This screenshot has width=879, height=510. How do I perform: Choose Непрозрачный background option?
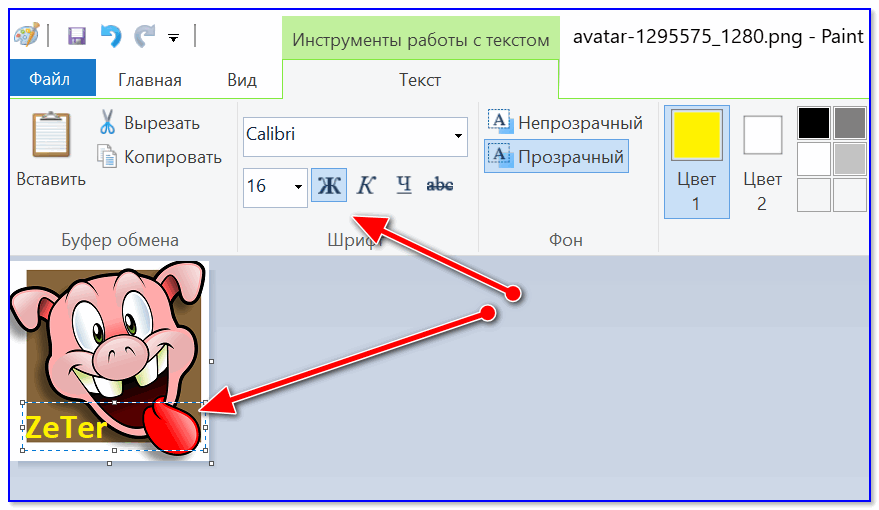coord(565,122)
